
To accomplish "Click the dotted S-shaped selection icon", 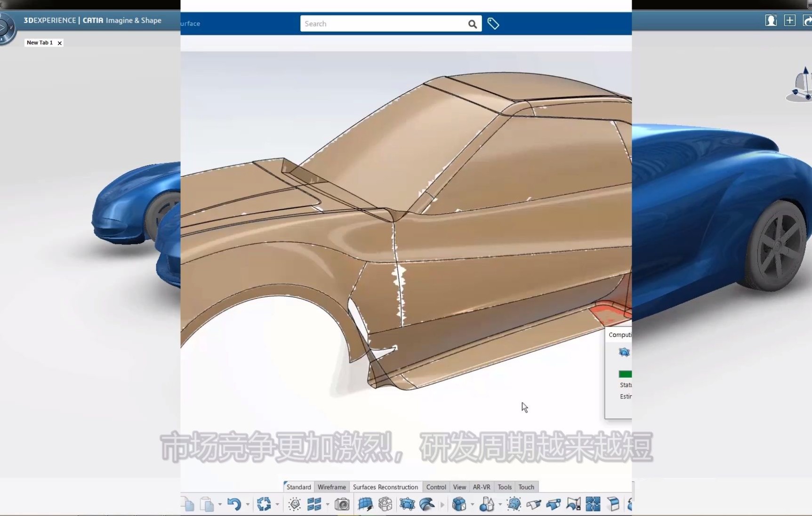I will coord(514,504).
